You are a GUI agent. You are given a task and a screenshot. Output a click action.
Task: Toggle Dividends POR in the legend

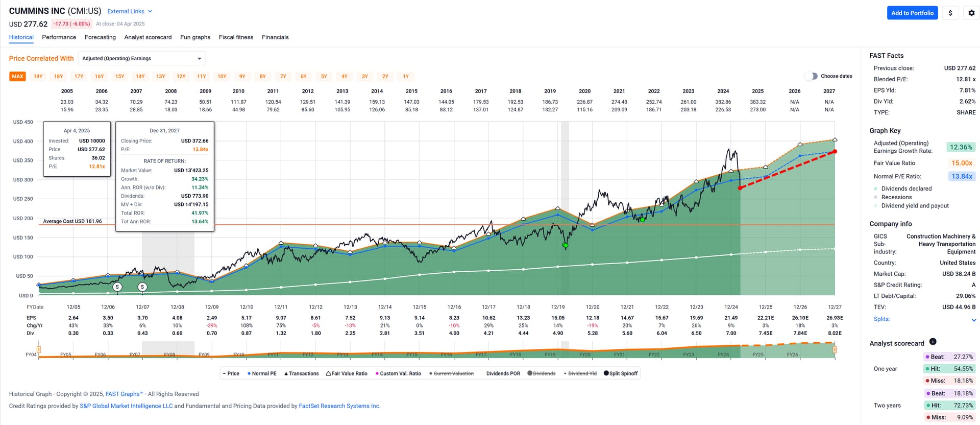click(503, 373)
